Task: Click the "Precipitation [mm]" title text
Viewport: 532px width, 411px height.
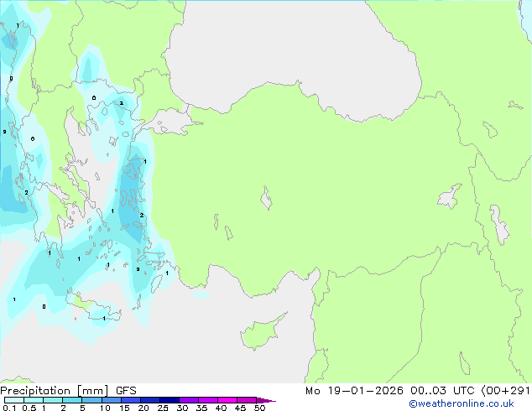Action: (x=55, y=391)
